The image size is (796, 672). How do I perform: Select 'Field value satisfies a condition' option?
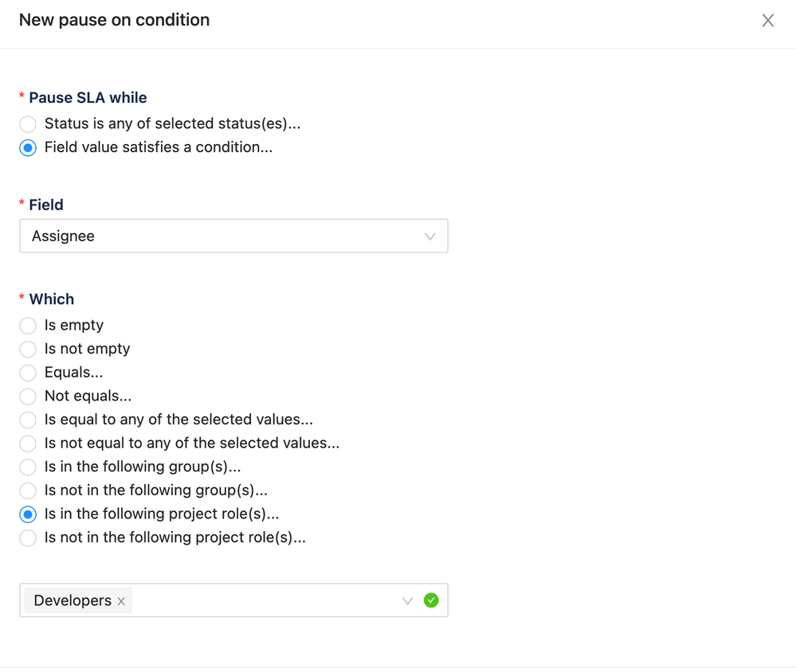tap(28, 148)
